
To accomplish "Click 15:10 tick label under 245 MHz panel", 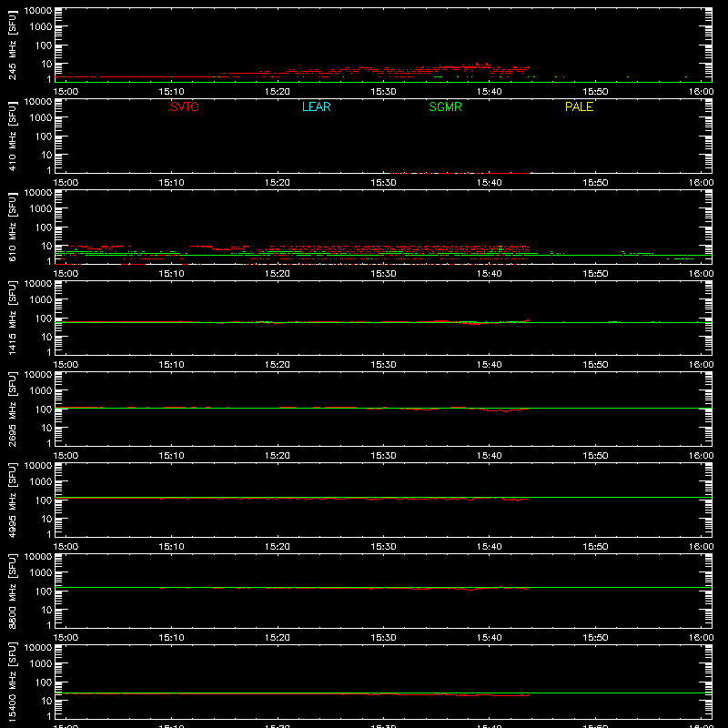I will coord(171,92).
